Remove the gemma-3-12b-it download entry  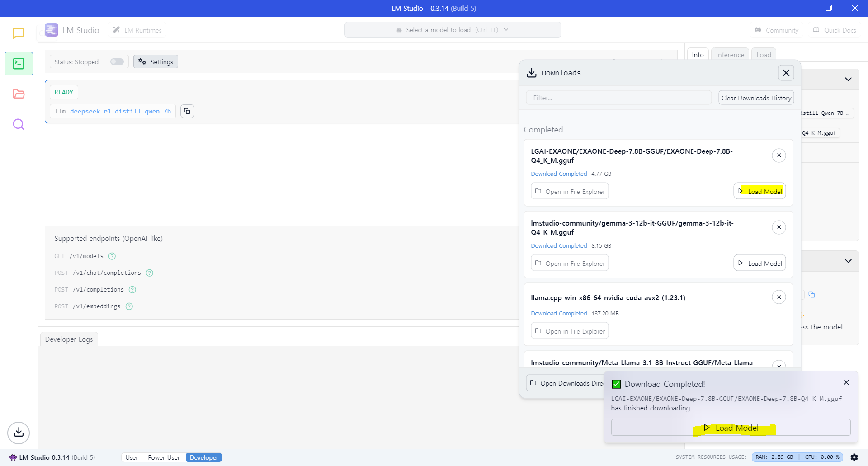(x=779, y=227)
